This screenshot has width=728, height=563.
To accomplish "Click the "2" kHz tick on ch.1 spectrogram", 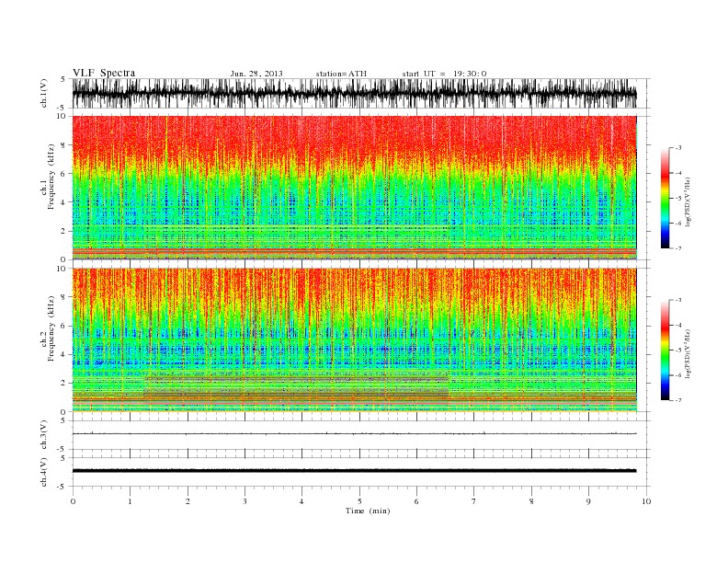I will [x=64, y=231].
